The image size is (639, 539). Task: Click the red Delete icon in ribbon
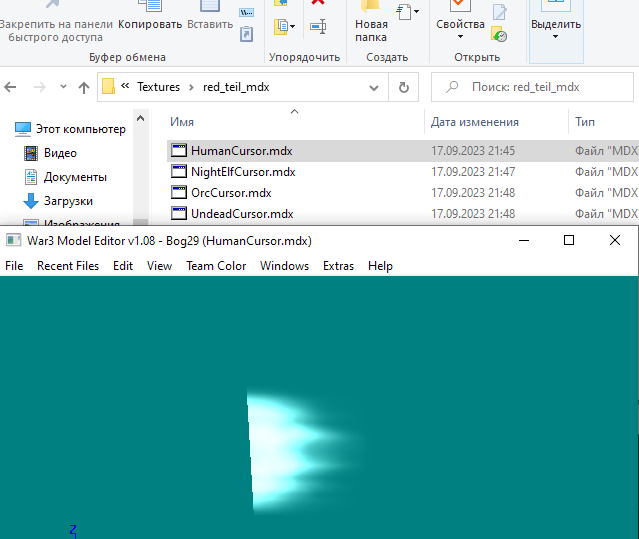318,2
